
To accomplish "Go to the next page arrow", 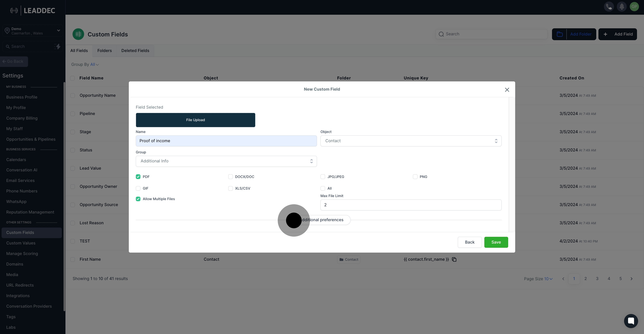I will pos(632,279).
